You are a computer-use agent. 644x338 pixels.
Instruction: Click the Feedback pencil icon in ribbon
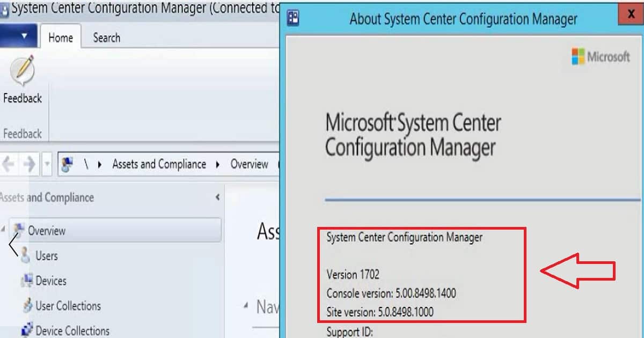[21, 72]
